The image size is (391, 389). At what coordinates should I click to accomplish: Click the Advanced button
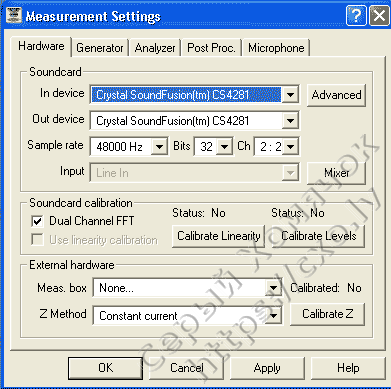(336, 95)
